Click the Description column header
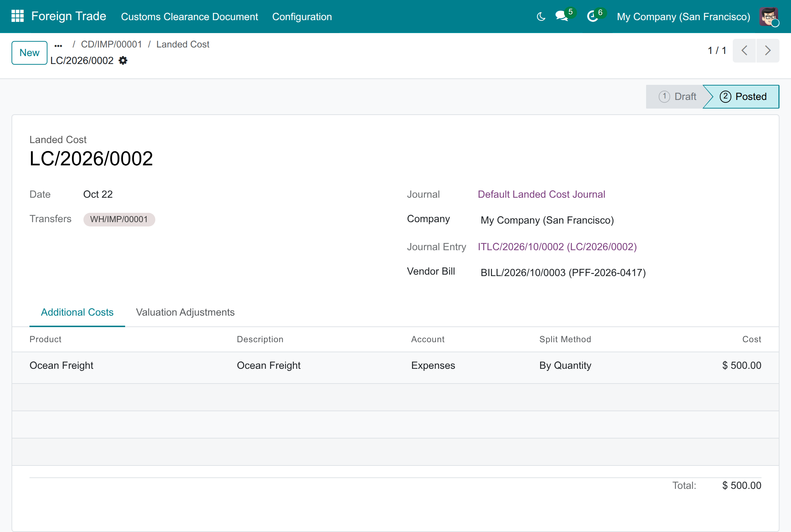791x532 pixels. point(260,339)
